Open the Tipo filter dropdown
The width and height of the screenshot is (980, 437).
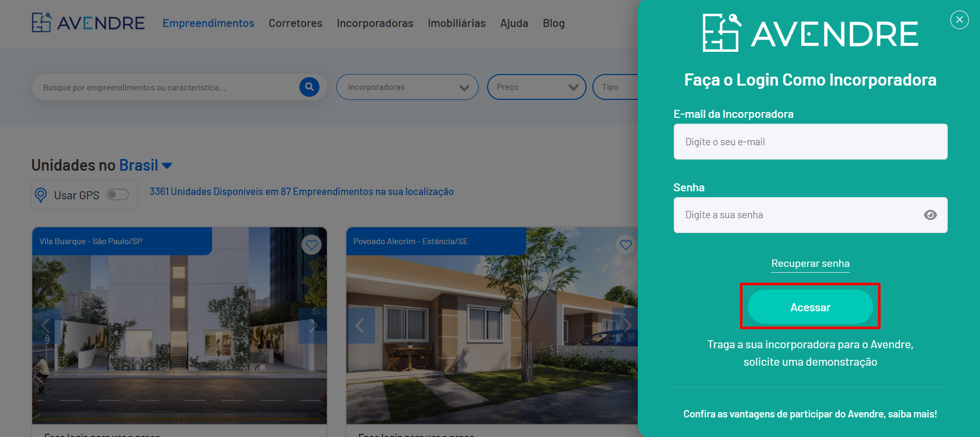(616, 87)
